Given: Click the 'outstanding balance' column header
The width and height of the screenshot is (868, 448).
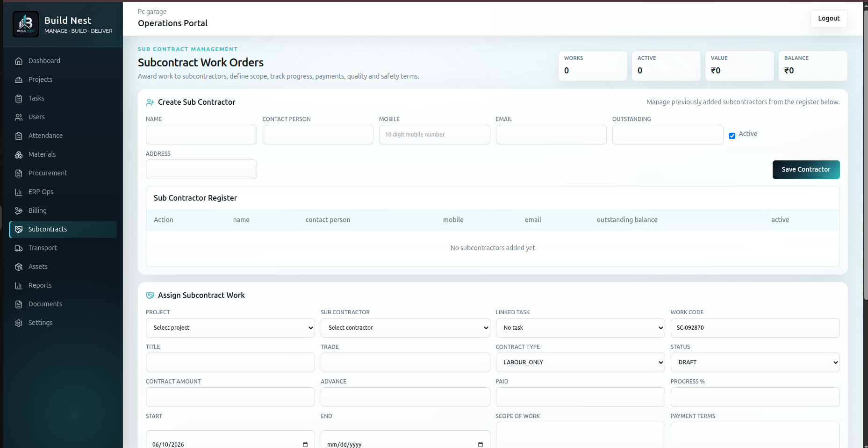Looking at the screenshot, I should pos(627,220).
